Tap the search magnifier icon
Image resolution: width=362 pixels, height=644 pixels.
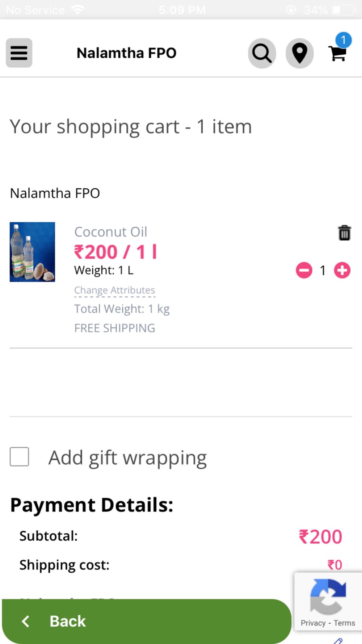pyautogui.click(x=262, y=53)
